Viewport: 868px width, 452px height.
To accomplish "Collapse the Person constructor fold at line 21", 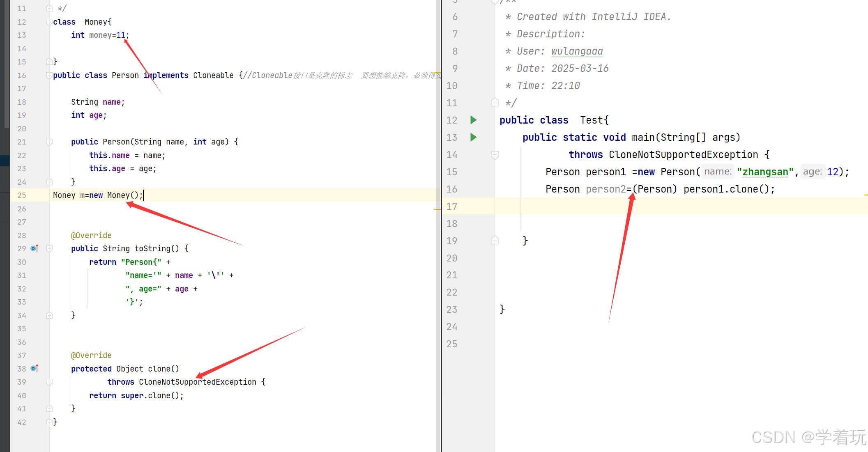I will (x=49, y=142).
